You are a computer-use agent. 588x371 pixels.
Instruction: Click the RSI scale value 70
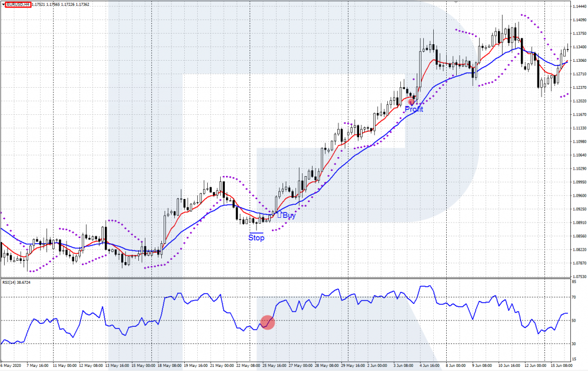pos(574,297)
